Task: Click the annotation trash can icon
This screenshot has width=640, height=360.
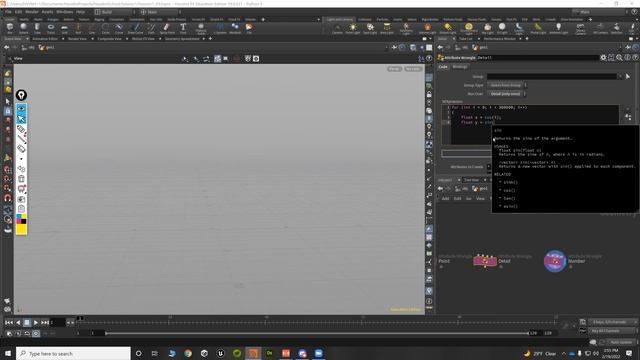Action: click(x=21, y=178)
